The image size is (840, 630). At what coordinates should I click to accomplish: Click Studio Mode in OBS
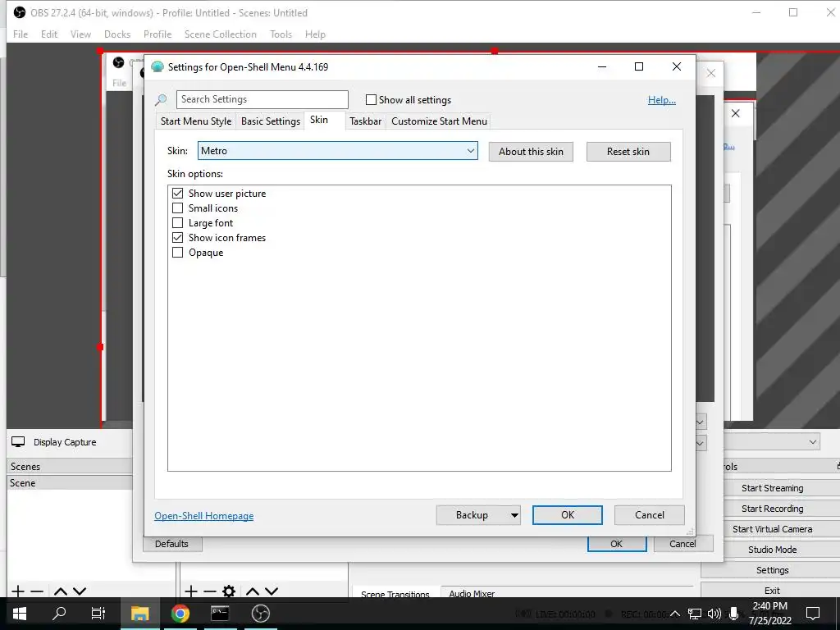pos(772,550)
